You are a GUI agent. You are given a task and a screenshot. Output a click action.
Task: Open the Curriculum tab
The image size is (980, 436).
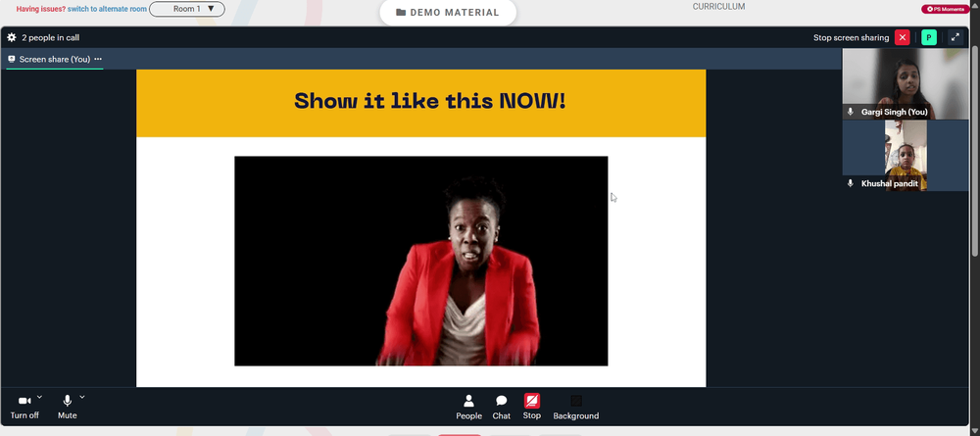click(x=718, y=7)
